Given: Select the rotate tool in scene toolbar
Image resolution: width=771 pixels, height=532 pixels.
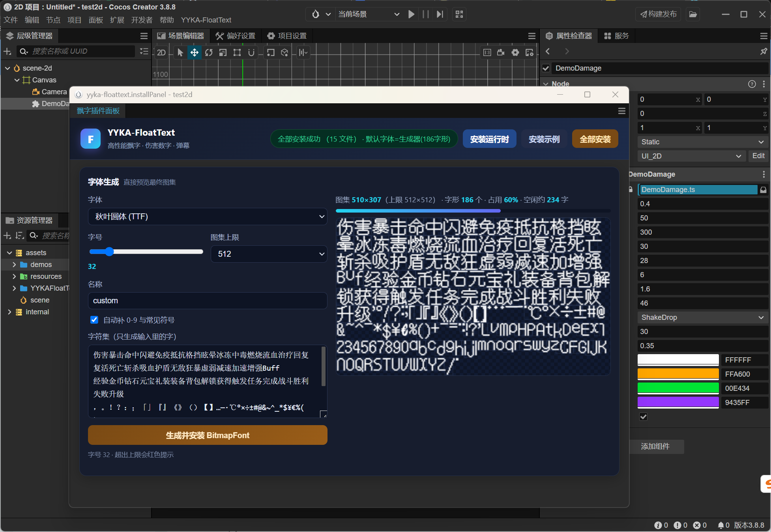Looking at the screenshot, I should 209,52.
